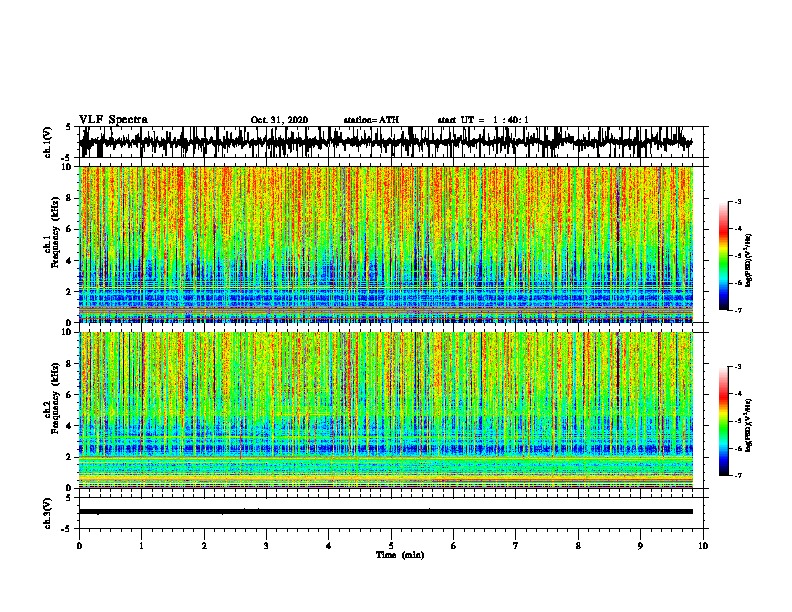Click the "-5" tick of the ch.1(V) axis

68,157
